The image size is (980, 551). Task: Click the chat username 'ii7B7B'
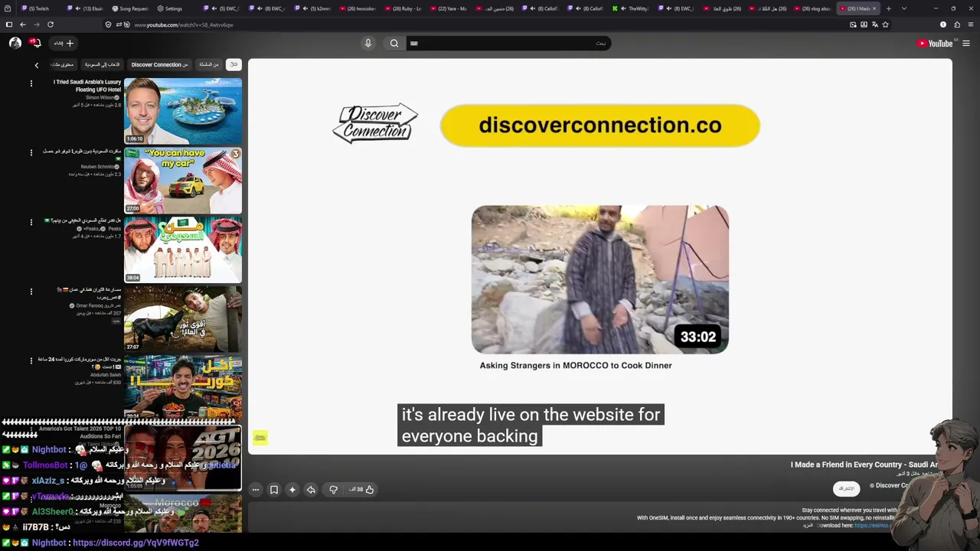click(36, 527)
